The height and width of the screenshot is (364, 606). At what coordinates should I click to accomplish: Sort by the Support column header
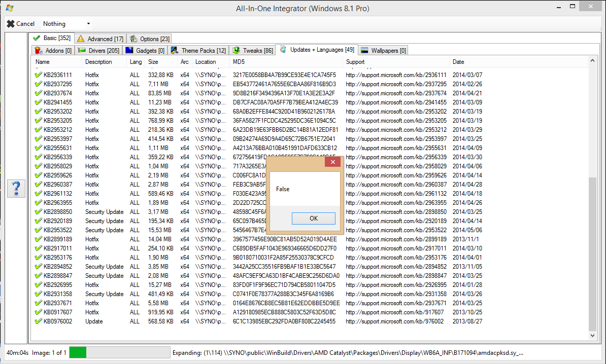396,62
